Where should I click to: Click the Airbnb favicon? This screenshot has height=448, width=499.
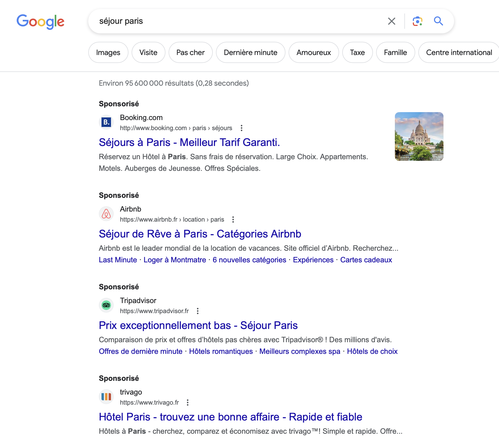click(x=106, y=214)
